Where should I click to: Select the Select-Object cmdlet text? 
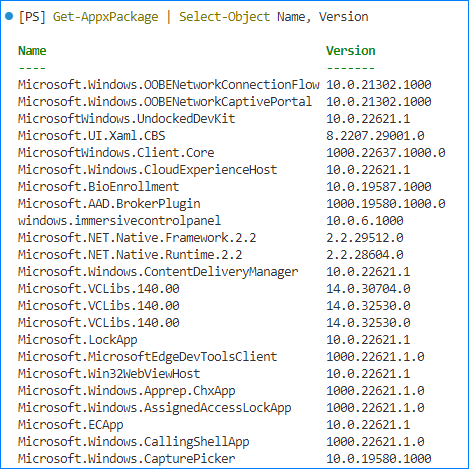pyautogui.click(x=224, y=17)
